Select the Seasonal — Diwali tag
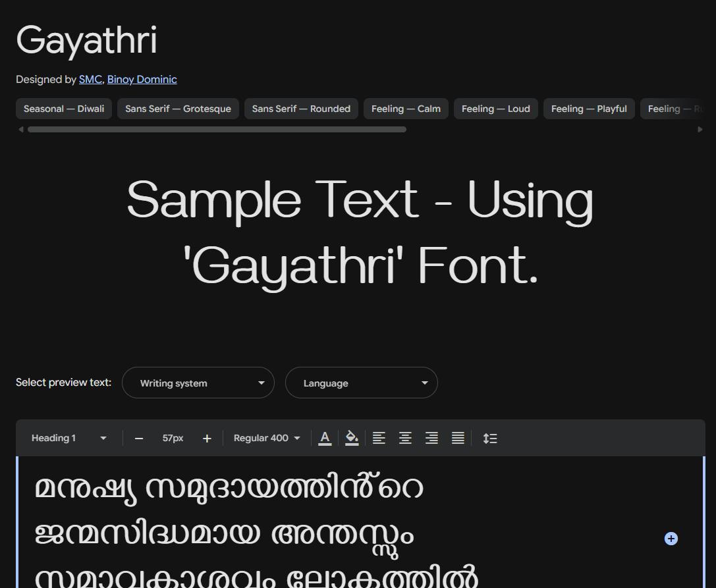Viewport: 716px width, 588px height. (64, 109)
